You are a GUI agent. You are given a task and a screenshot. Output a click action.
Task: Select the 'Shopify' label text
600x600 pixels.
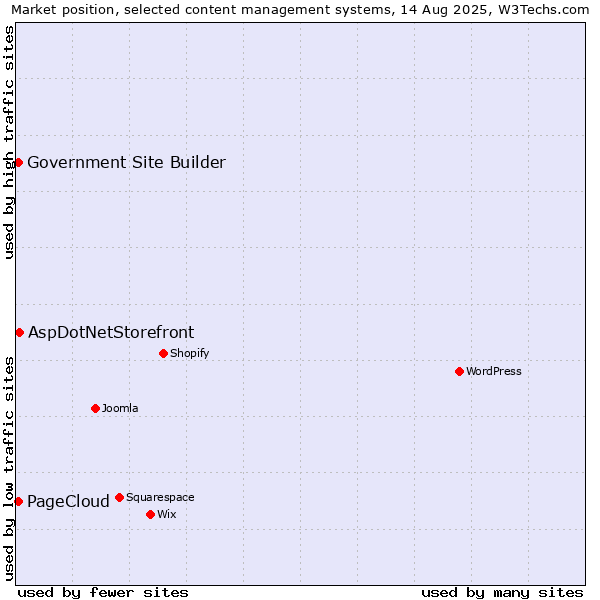point(189,353)
